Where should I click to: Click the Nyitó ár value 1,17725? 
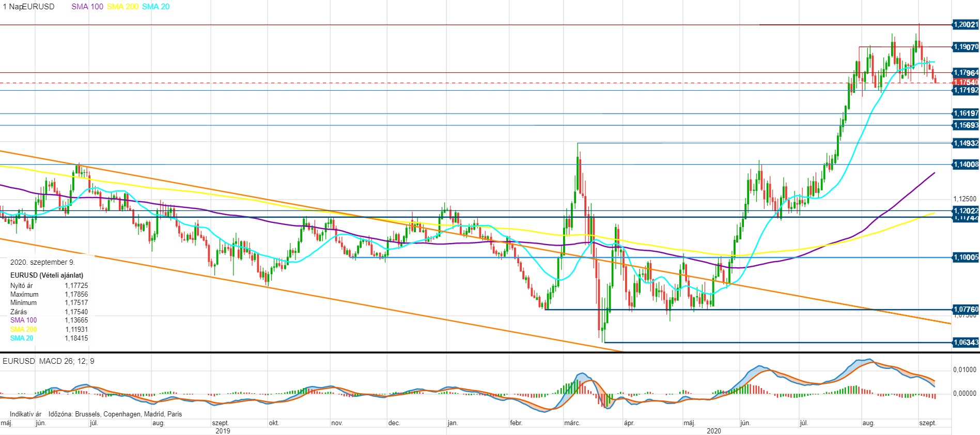click(76, 285)
